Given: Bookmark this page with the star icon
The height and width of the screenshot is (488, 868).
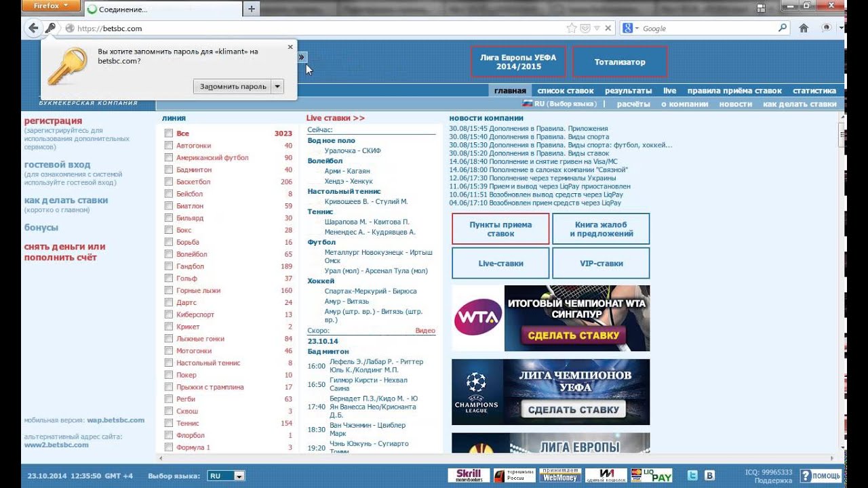Looking at the screenshot, I should pos(572,28).
